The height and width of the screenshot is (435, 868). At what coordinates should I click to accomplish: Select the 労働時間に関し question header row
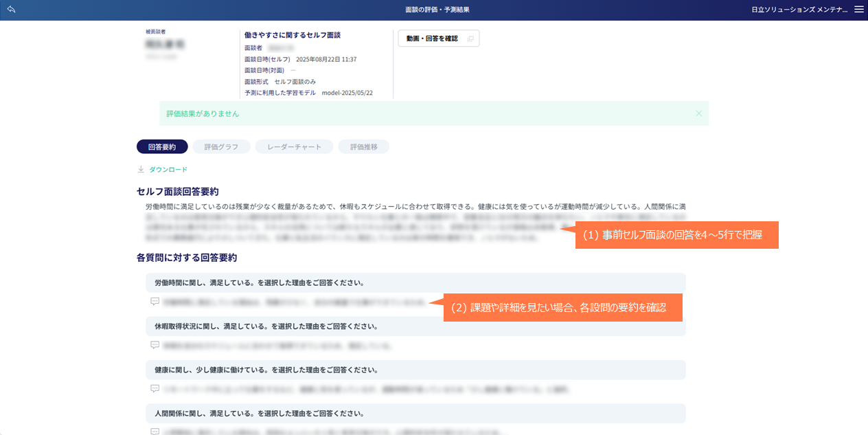click(x=415, y=282)
